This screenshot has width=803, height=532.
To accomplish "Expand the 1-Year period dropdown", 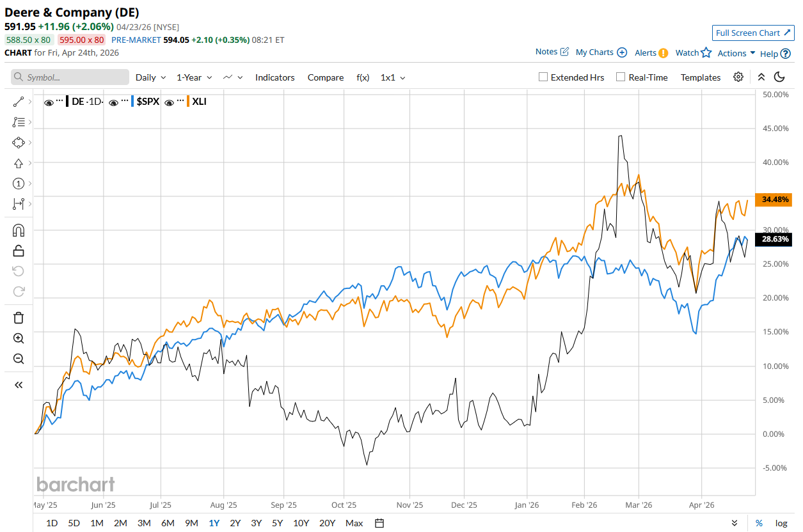I will point(194,77).
